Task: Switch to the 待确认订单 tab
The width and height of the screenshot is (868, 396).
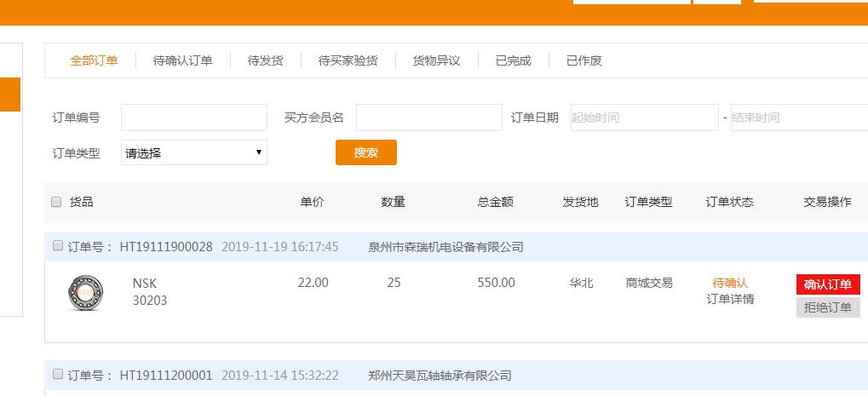Action: coord(182,60)
